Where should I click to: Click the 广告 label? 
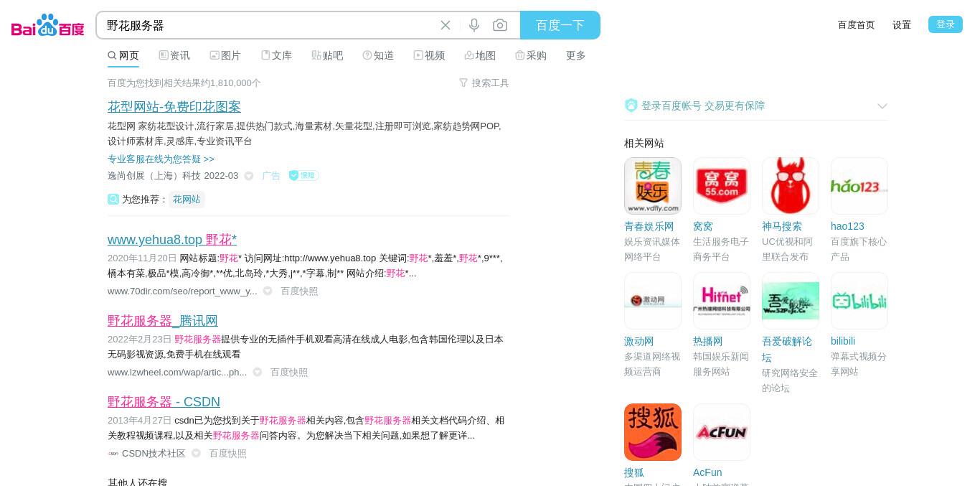pyautogui.click(x=271, y=176)
